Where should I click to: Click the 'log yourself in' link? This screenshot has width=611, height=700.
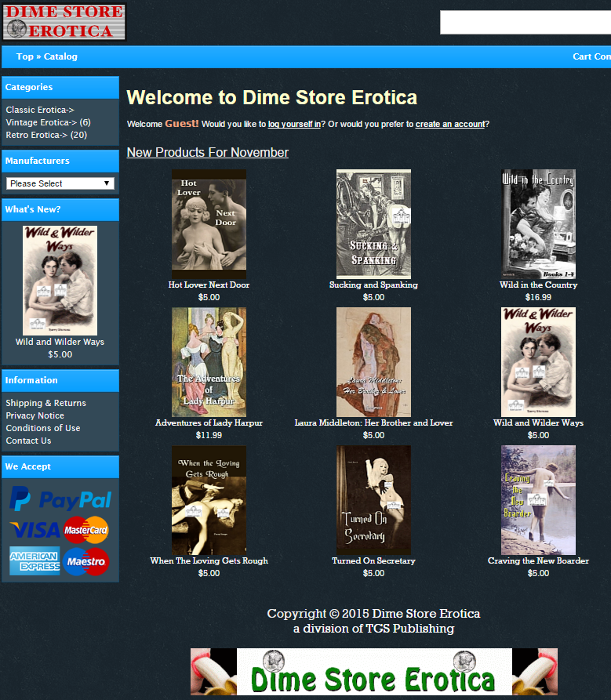pyautogui.click(x=294, y=124)
